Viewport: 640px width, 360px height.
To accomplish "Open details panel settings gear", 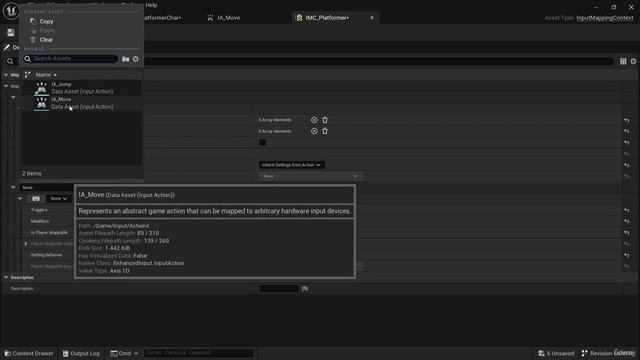I will point(633,61).
